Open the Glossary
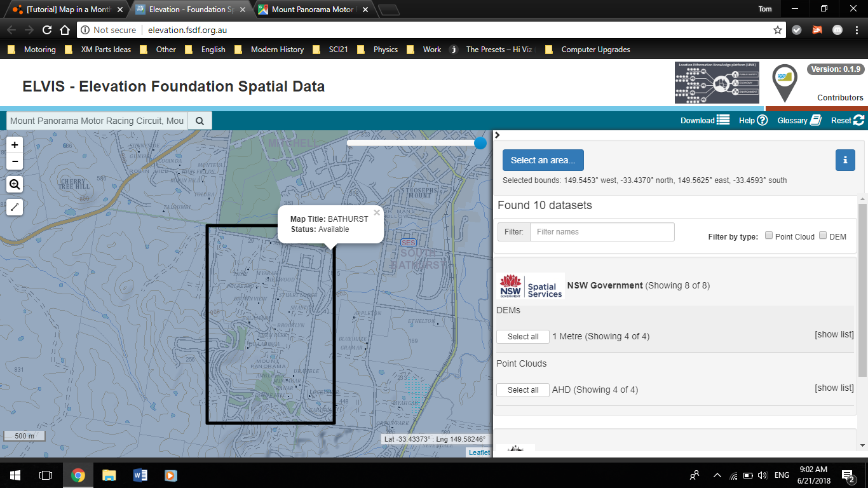Viewport: 868px width, 488px height. click(799, 120)
